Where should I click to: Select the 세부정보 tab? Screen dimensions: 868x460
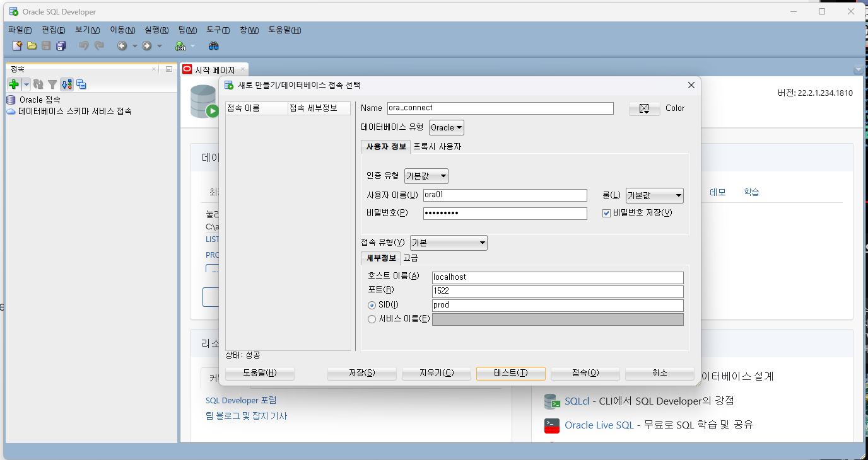click(x=382, y=258)
